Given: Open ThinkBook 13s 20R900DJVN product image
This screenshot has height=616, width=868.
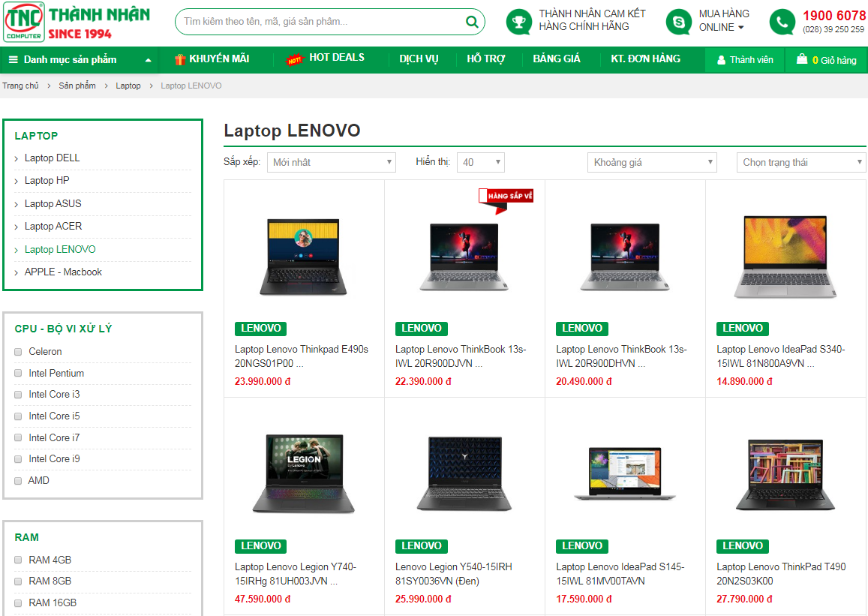Looking at the screenshot, I should click(x=464, y=257).
